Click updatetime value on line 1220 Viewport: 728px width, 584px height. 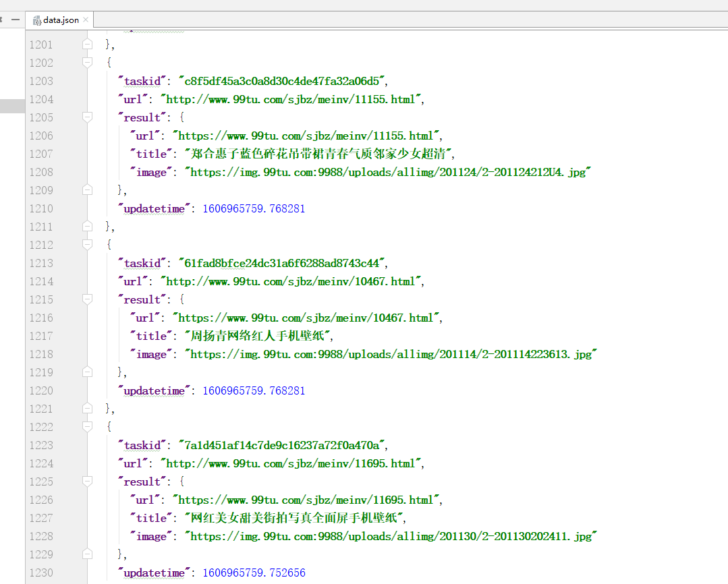click(254, 391)
